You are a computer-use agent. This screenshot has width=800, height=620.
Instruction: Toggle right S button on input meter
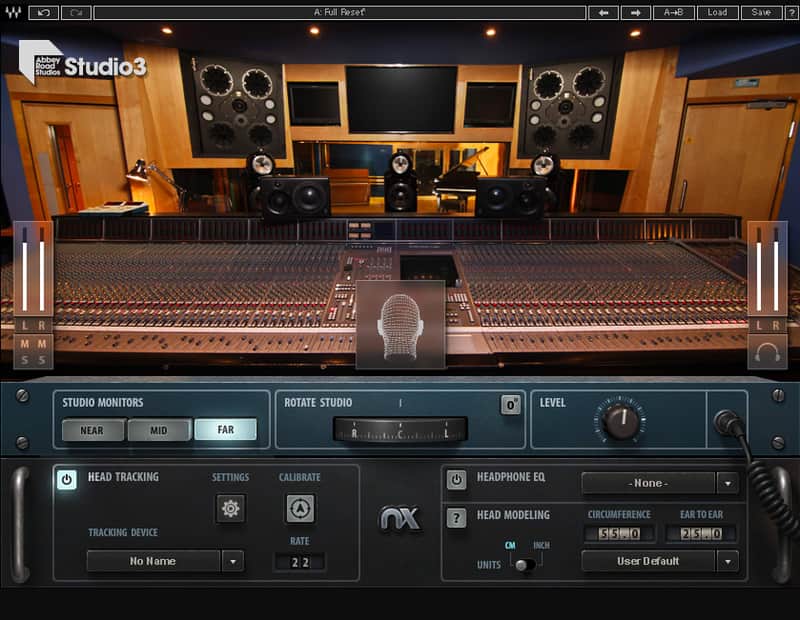[42, 360]
